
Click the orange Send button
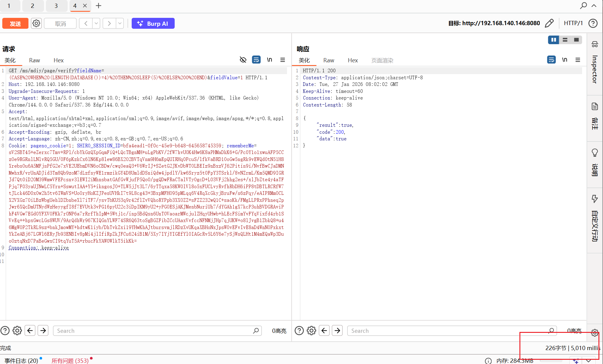coord(15,23)
